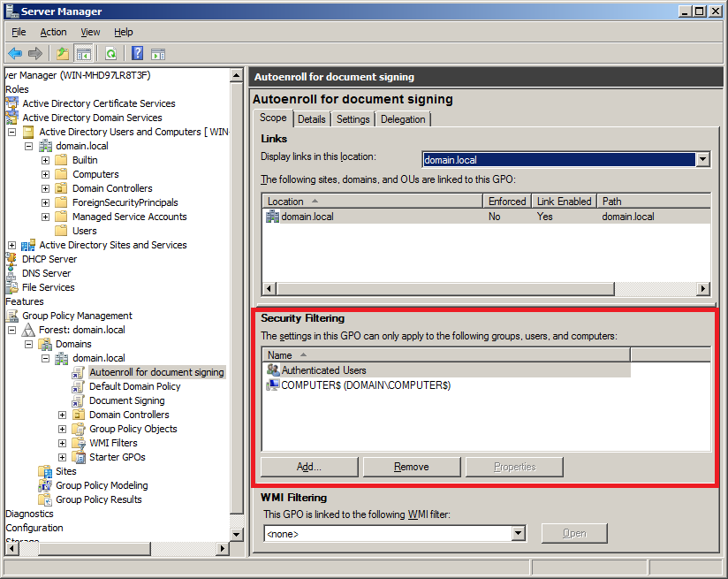Expand Active Directory Sites and Services
728x579 pixels.
click(x=12, y=246)
